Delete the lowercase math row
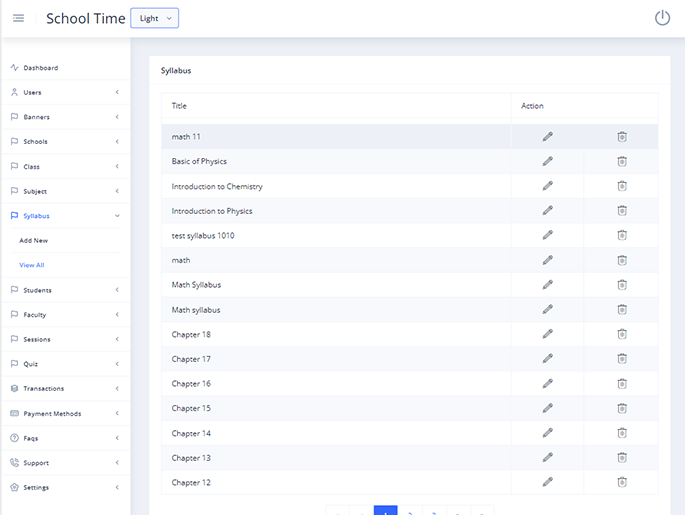 622,260
